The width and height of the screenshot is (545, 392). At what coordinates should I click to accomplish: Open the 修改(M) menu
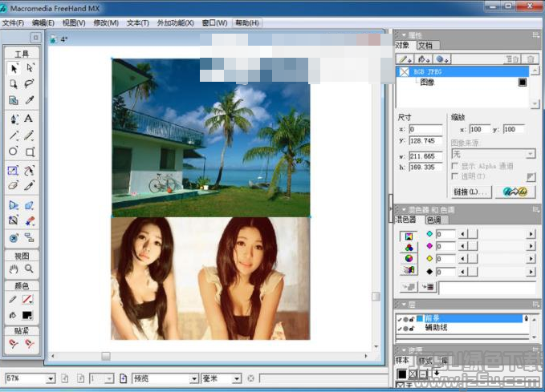(x=105, y=23)
